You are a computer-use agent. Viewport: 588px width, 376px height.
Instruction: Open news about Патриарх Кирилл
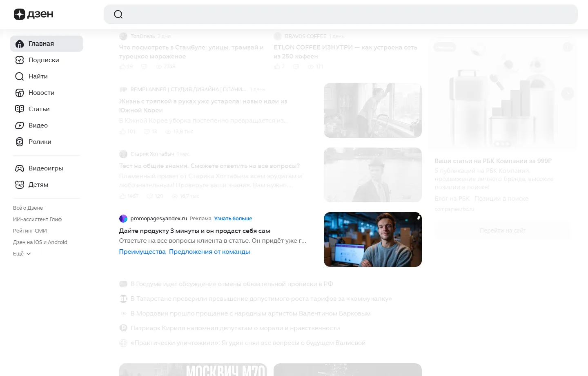235,328
